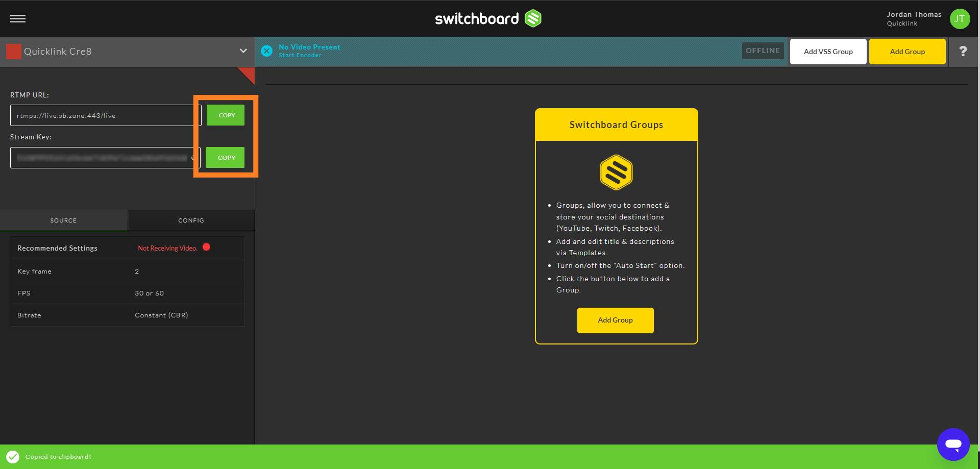Click the X icon beside No Video Present
This screenshot has width=980, height=469.
(x=266, y=51)
